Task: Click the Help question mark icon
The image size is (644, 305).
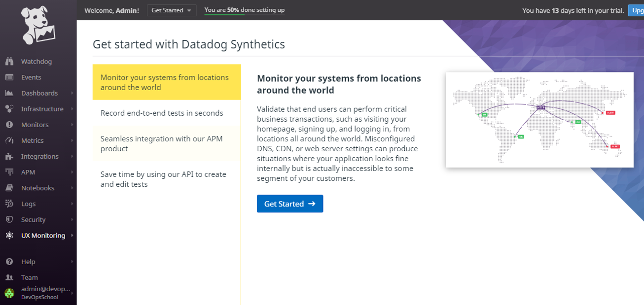Action: (x=9, y=262)
